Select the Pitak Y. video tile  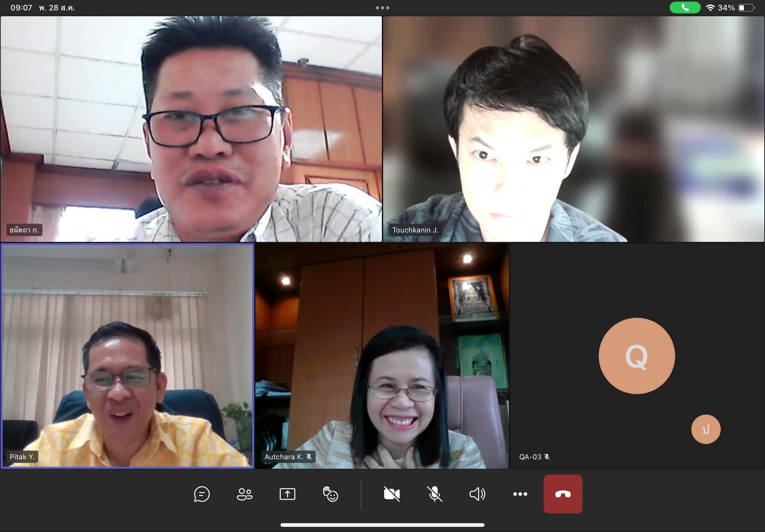[x=127, y=355]
